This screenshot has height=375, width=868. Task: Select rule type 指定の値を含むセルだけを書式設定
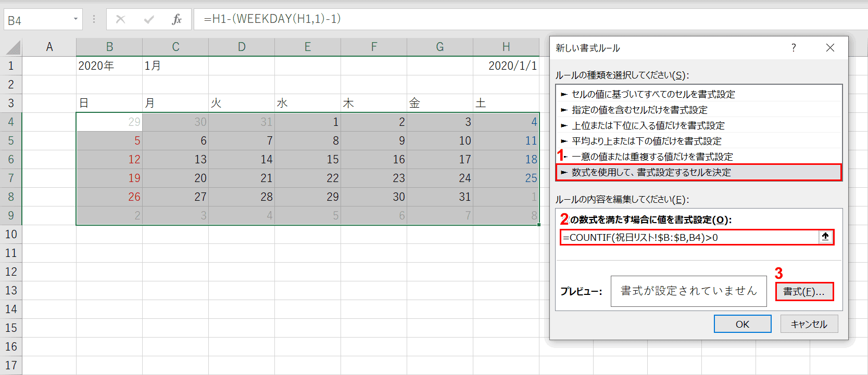point(698,110)
